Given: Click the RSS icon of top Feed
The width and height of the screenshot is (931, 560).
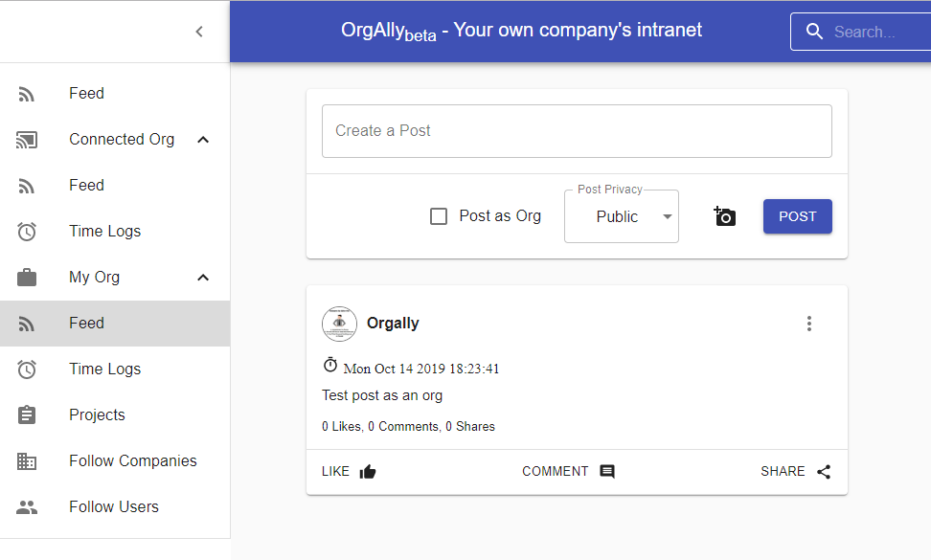Looking at the screenshot, I should coord(27,94).
